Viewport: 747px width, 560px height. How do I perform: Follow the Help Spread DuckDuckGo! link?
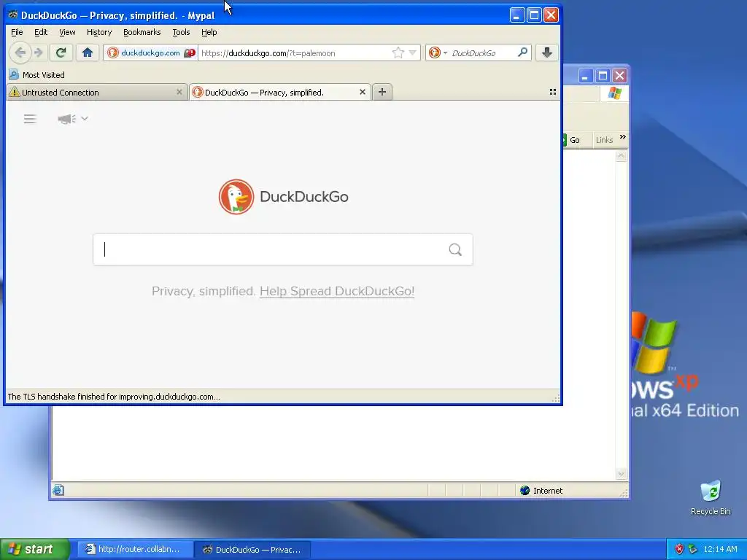(337, 291)
